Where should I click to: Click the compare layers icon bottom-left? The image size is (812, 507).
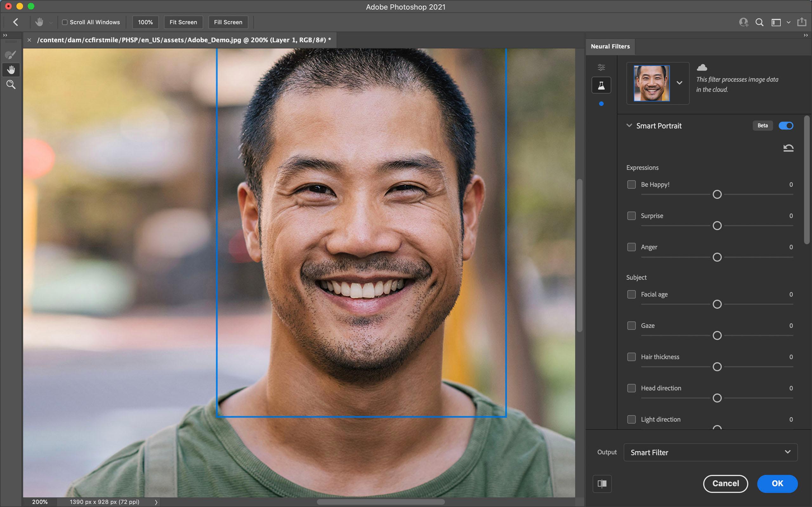coord(602,483)
